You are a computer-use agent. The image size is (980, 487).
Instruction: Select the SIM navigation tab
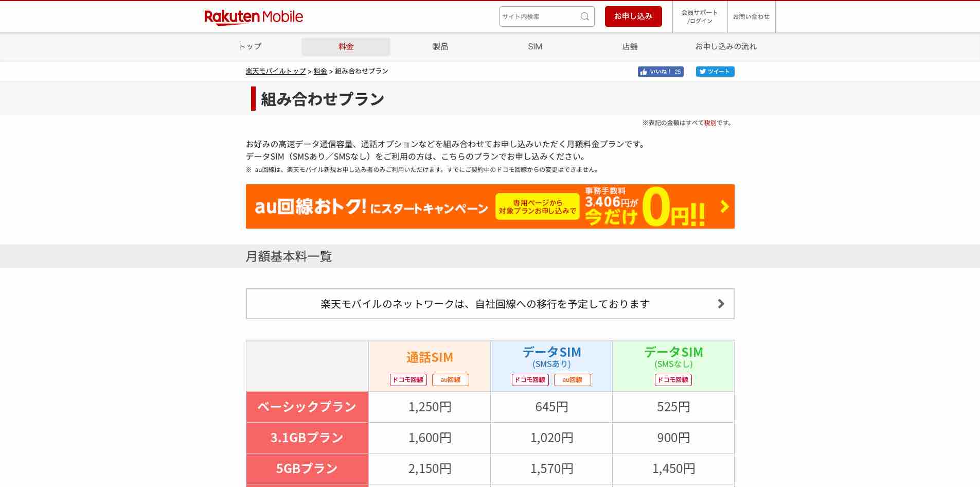pyautogui.click(x=535, y=46)
